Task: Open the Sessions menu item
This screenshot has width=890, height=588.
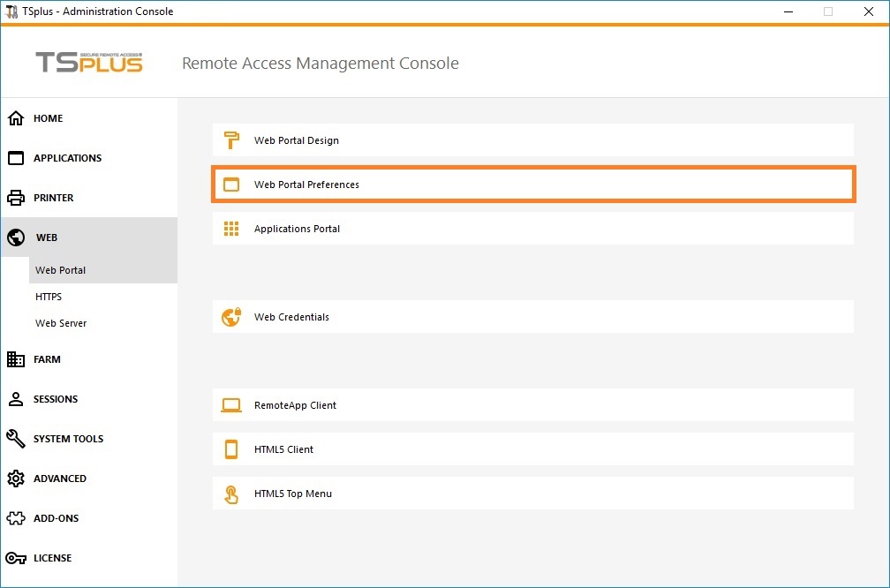Action: click(56, 399)
